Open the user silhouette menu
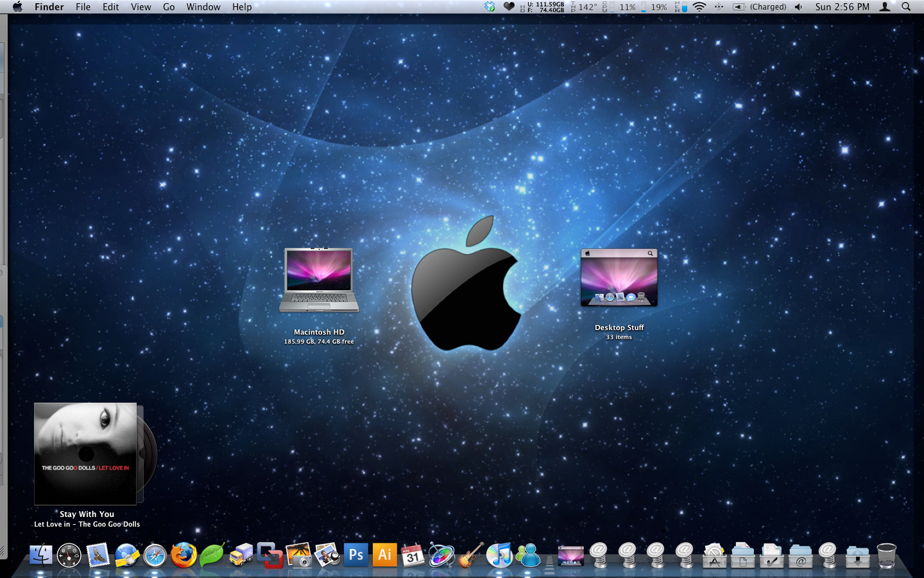The width and height of the screenshot is (924, 578). pyautogui.click(x=885, y=7)
